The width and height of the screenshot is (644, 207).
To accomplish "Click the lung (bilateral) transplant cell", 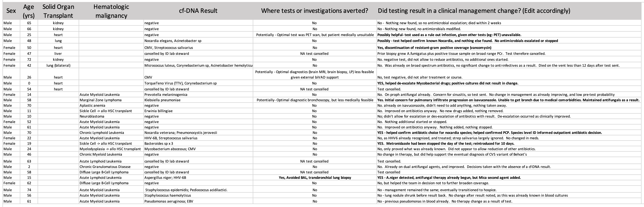I will coord(58,65).
